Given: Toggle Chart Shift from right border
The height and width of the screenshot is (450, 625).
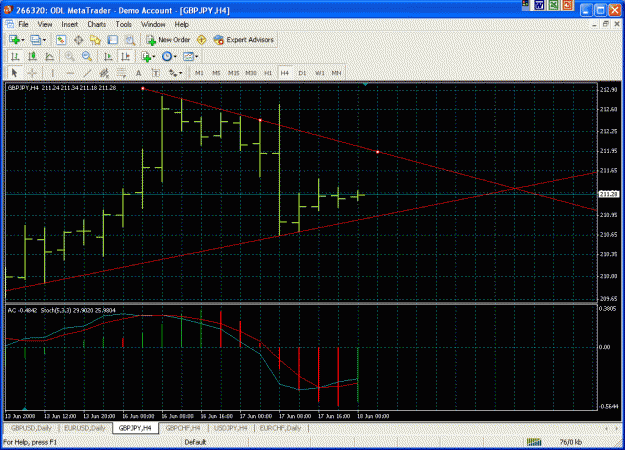Looking at the screenshot, I should click(x=125, y=57).
